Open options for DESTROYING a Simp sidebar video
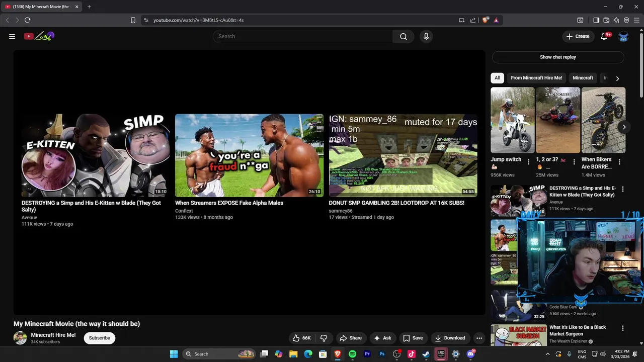 623,189
